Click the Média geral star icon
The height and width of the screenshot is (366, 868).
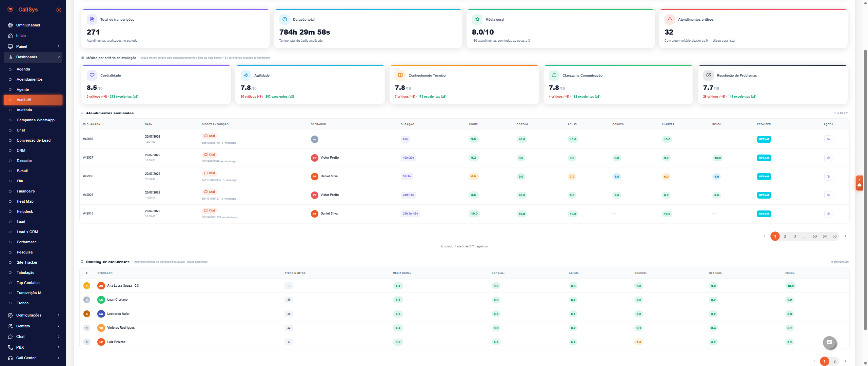pos(477,19)
